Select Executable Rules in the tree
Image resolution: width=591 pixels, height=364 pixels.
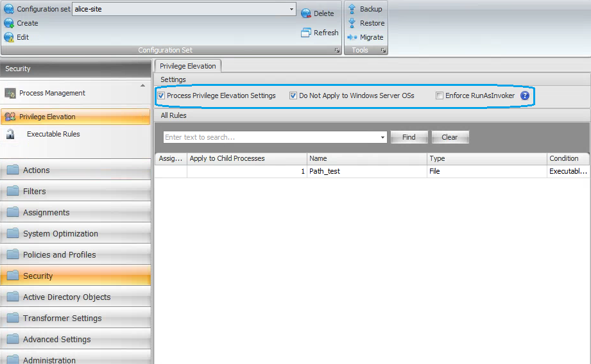pyautogui.click(x=53, y=134)
